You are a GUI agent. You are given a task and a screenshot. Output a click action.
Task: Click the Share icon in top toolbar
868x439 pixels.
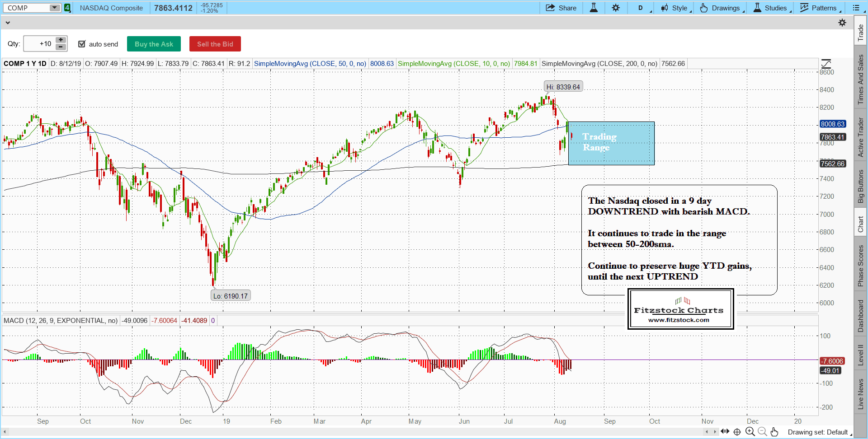click(x=550, y=8)
